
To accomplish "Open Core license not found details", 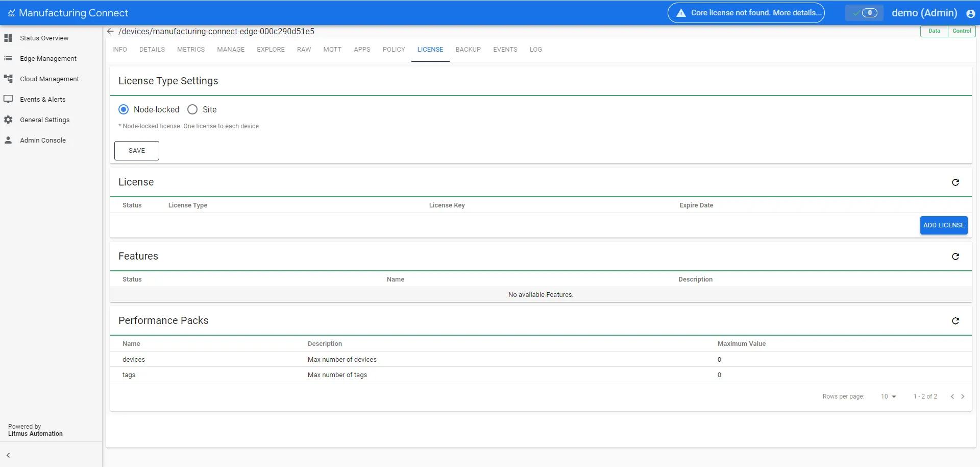I will pos(746,13).
